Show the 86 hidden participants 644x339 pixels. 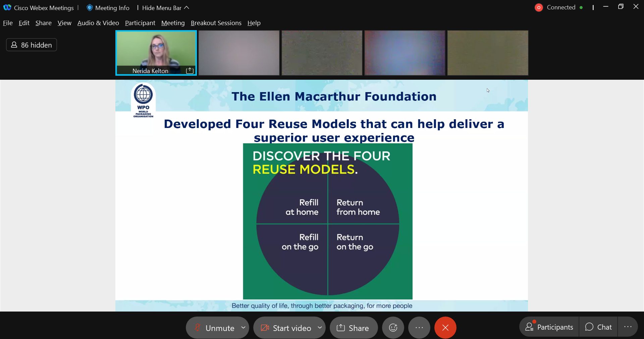[x=32, y=45]
